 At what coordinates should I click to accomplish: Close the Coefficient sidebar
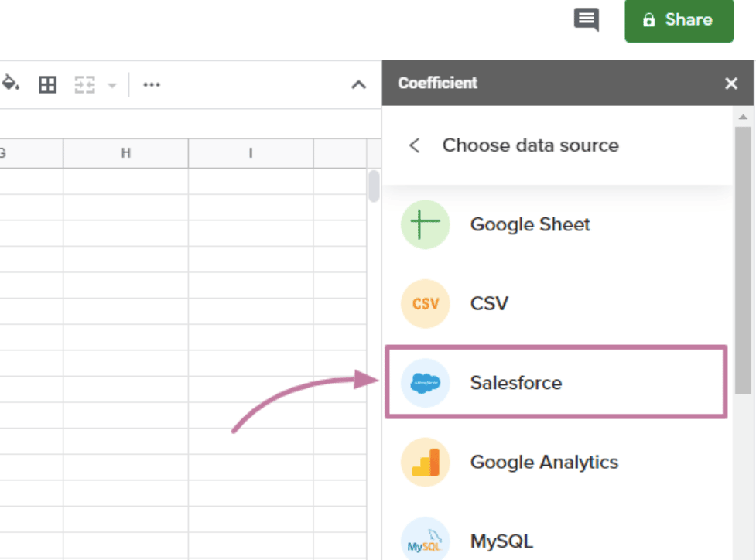coord(731,84)
